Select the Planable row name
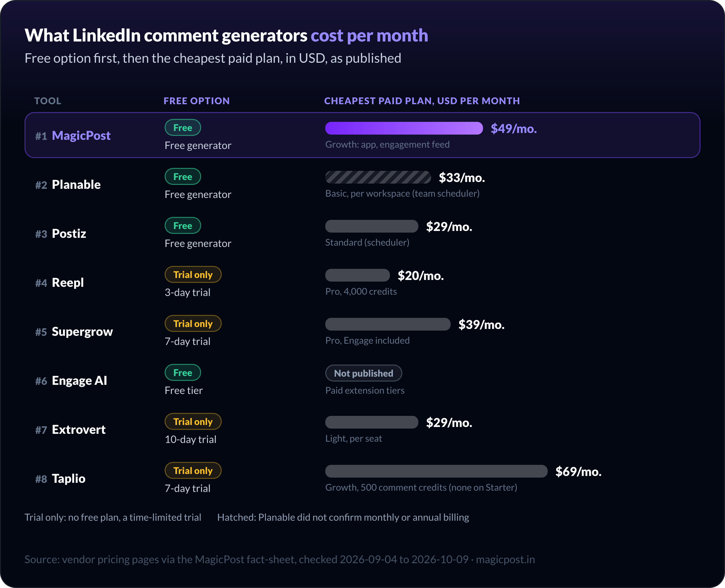 tap(76, 185)
